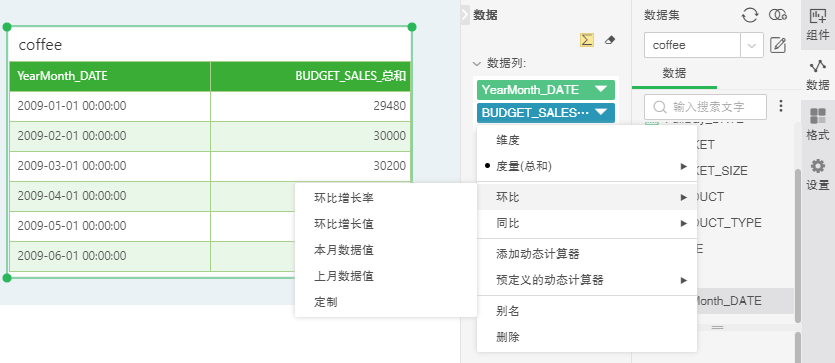Viewport: 835px width, 363px height.
Task: Open the 组件 components panel
Action: (x=818, y=24)
